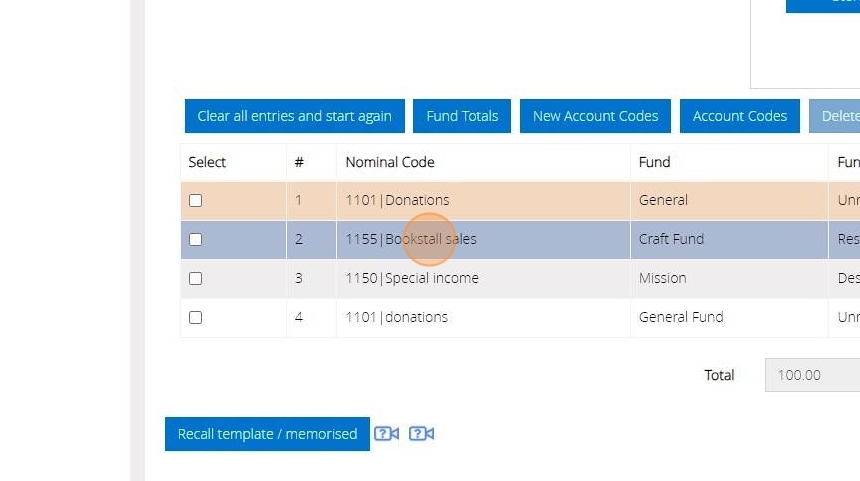The height and width of the screenshot is (481, 860).
Task: Click the right help video icon beside Recall template
Action: tap(422, 433)
